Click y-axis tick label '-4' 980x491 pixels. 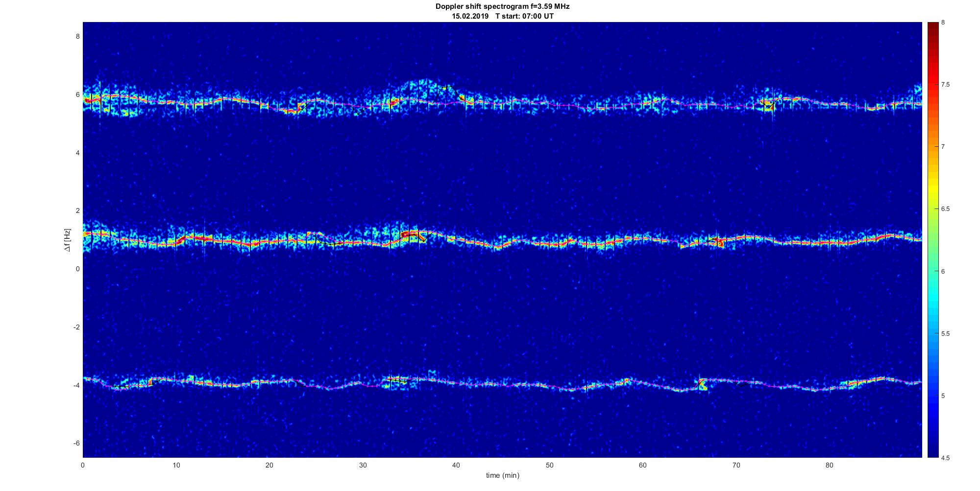[76, 385]
